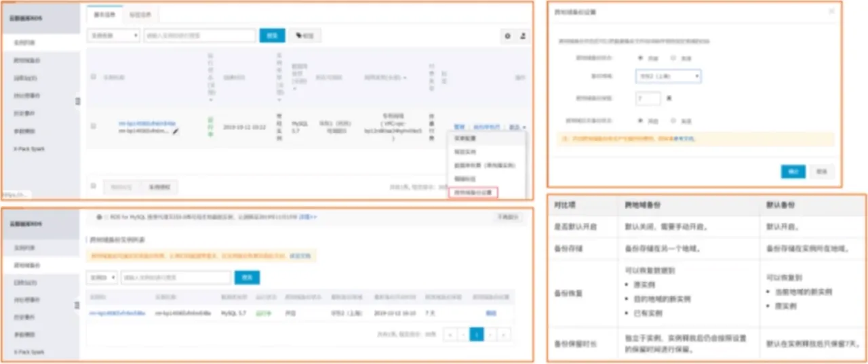
Task: Click the search box in the backup list panel
Action: pos(176,277)
